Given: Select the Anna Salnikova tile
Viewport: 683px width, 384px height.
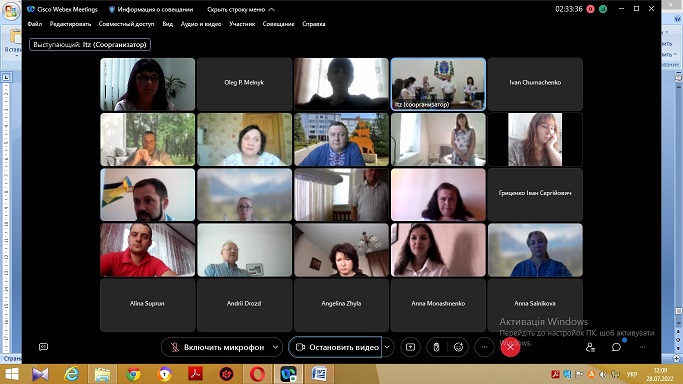Looking at the screenshot, I should click(x=535, y=305).
